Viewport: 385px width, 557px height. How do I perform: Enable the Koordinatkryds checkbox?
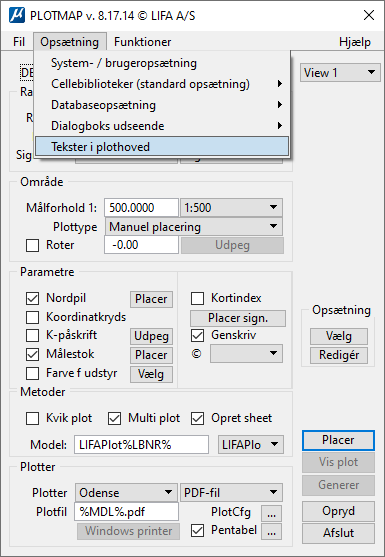pos(32,317)
